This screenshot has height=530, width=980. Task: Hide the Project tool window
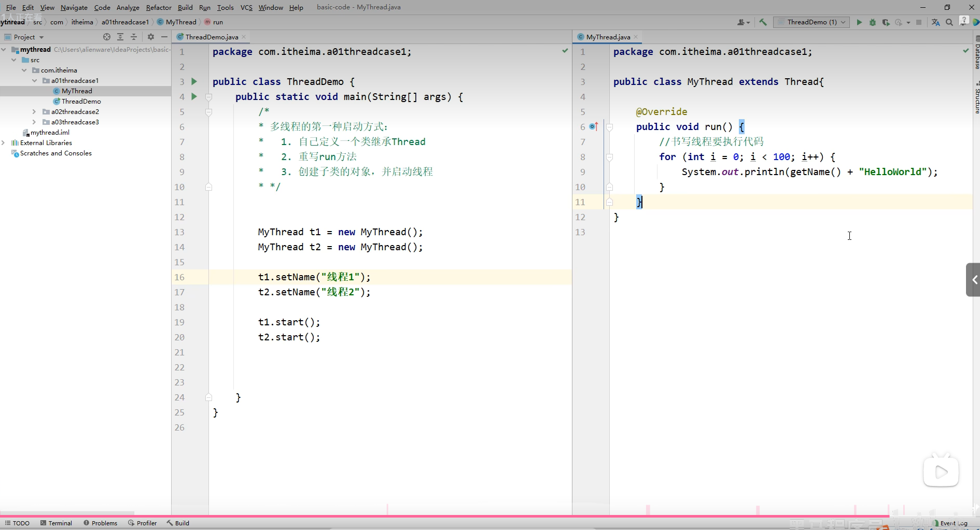[164, 37]
